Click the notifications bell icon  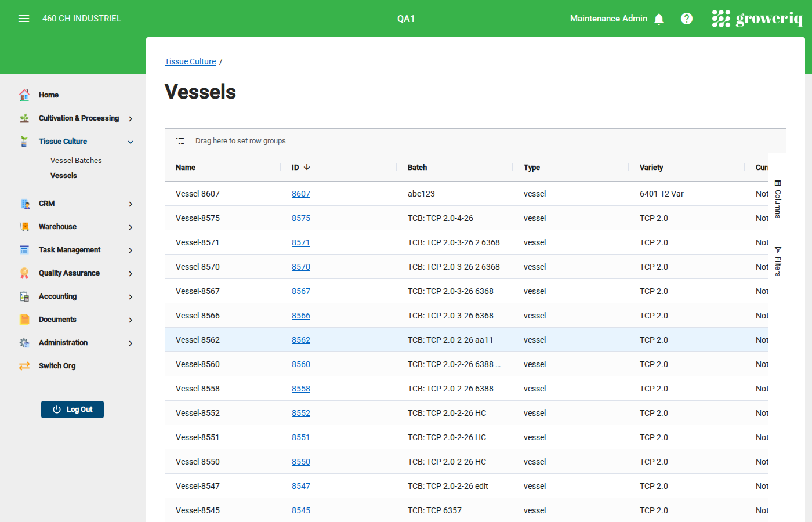(x=659, y=19)
